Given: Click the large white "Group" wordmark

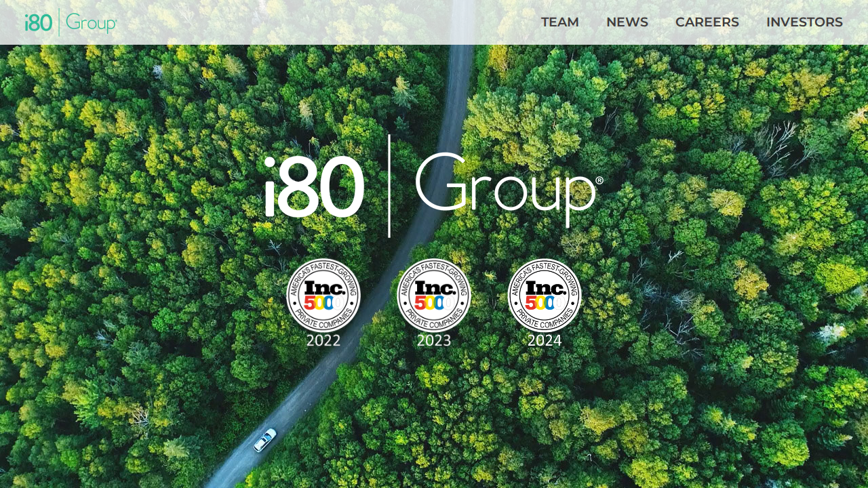Looking at the screenshot, I should coord(505,187).
